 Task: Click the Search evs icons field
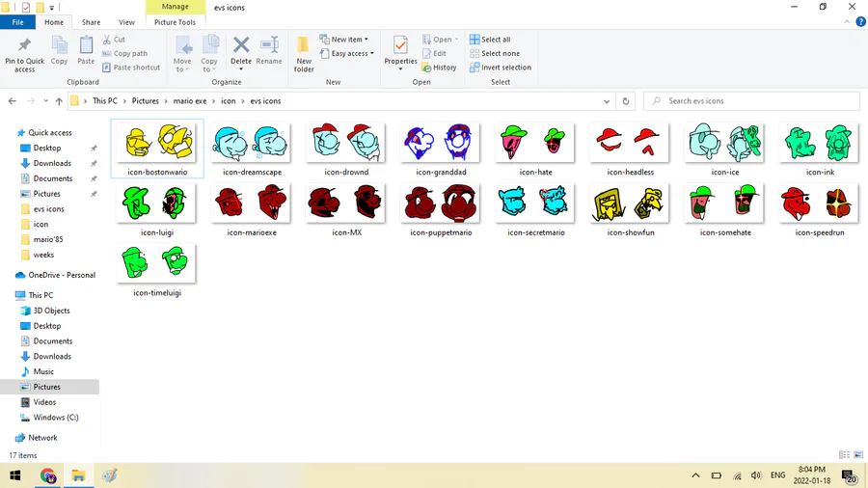click(x=751, y=101)
